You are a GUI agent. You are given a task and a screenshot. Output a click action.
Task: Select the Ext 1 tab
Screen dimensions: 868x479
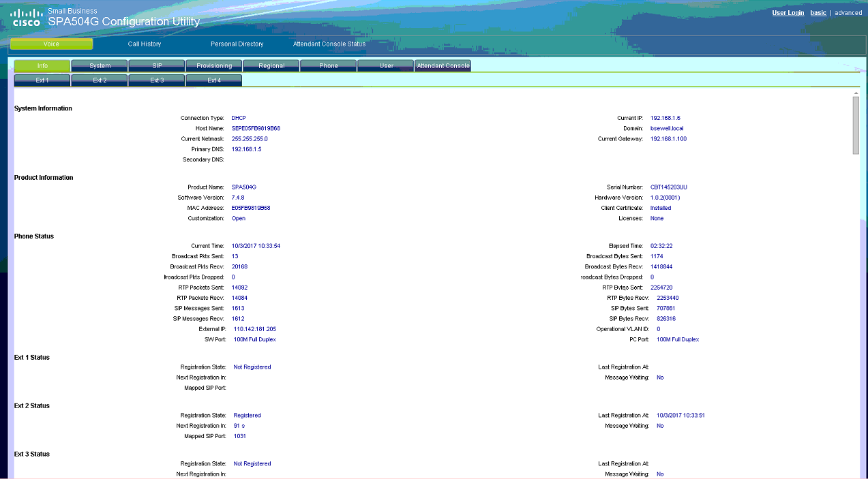[x=42, y=80]
